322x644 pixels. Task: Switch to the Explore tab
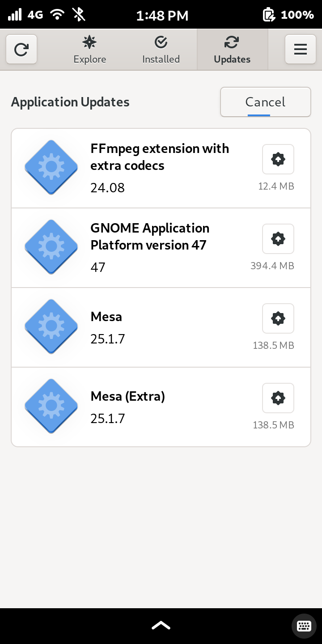point(90,50)
